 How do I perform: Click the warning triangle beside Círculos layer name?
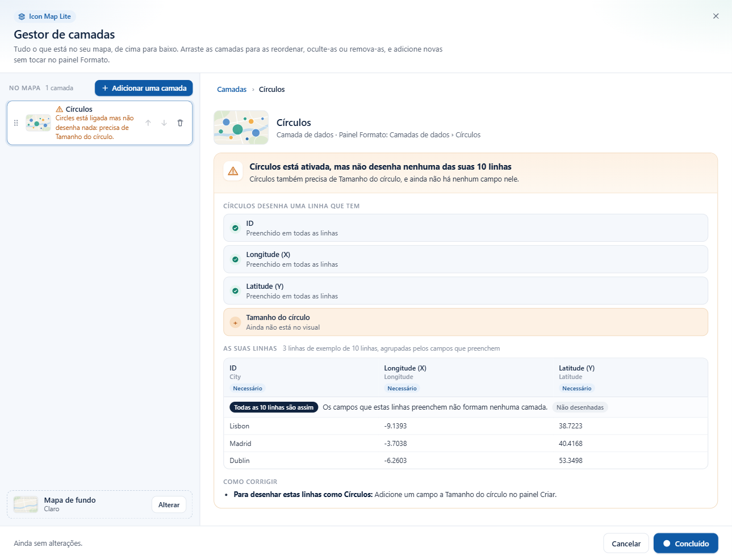coord(60,109)
